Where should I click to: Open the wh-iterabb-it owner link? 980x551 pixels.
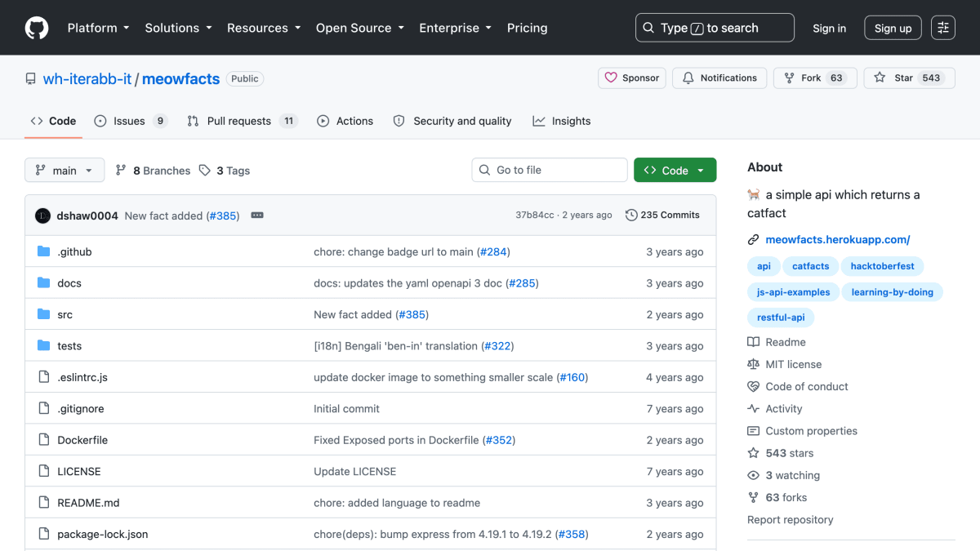[87, 79]
